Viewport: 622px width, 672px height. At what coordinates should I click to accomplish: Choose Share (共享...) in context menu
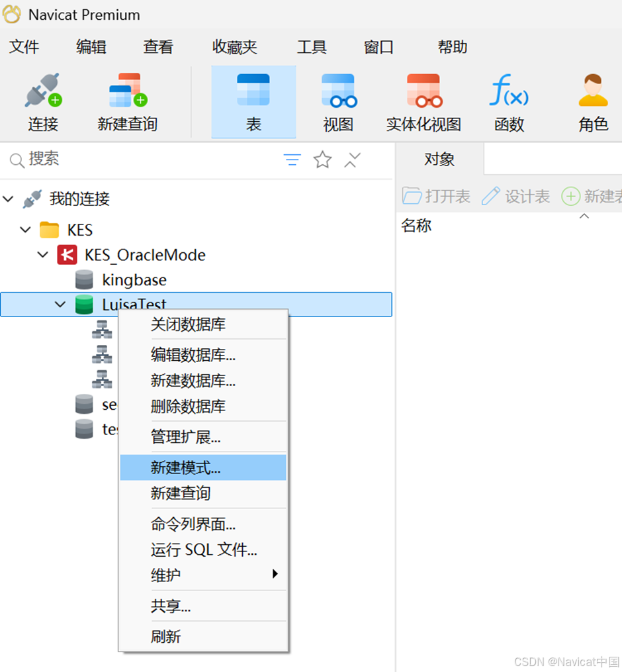[203, 606]
